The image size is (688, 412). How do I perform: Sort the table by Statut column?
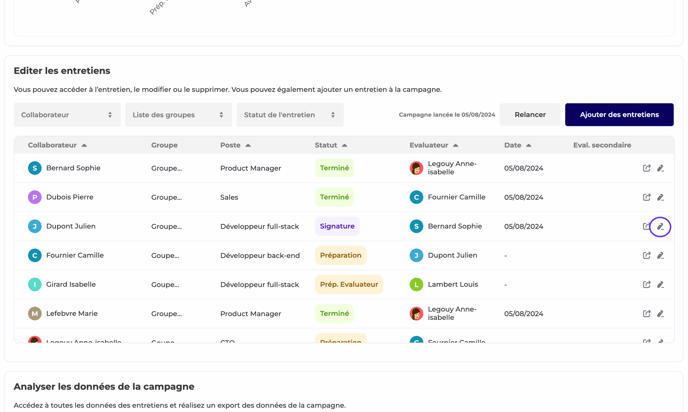[331, 145]
